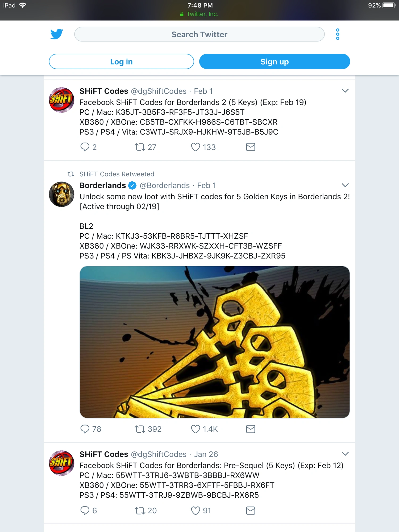Focus the Search Twitter field
Viewport: 399px width, 532px height.
click(x=199, y=34)
